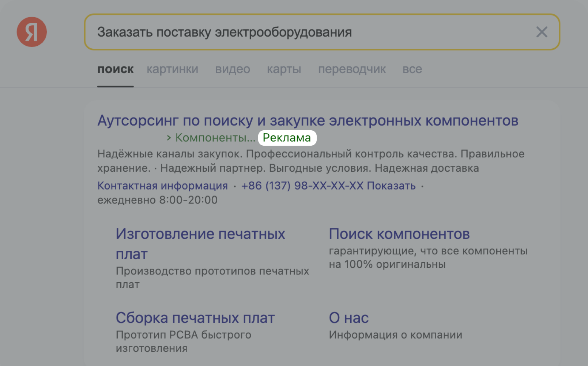This screenshot has width=588, height=366.
Task: Open the «Сборка печатных плат» sitelink
Action: [x=195, y=317]
